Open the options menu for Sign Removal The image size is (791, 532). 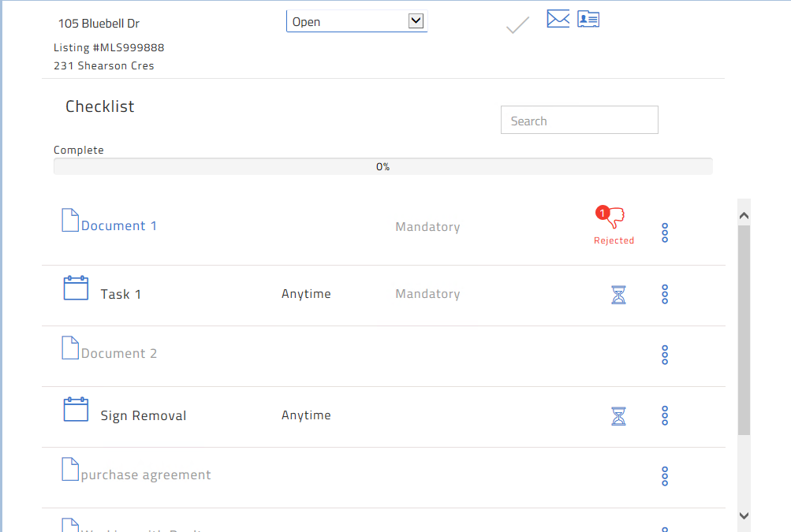click(x=665, y=415)
